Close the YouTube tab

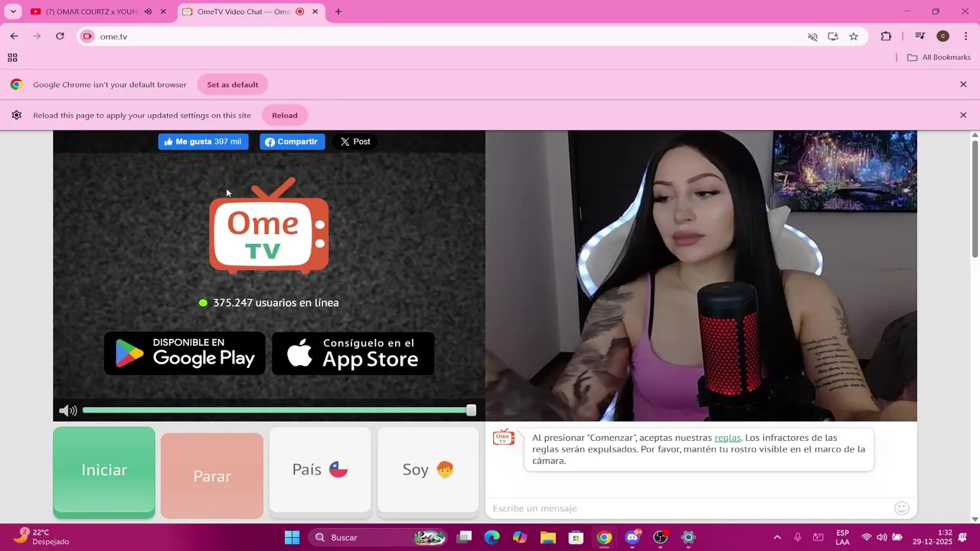coord(162,11)
